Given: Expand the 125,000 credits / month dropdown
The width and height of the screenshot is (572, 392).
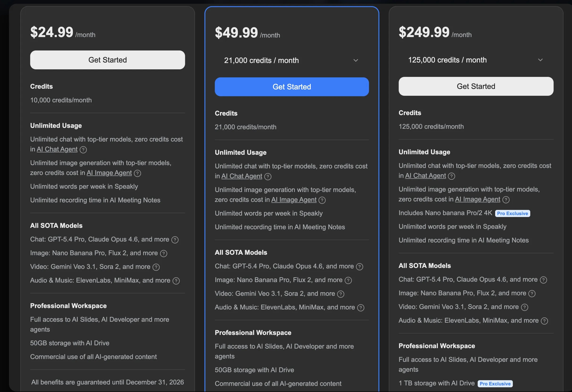Looking at the screenshot, I should [x=476, y=60].
